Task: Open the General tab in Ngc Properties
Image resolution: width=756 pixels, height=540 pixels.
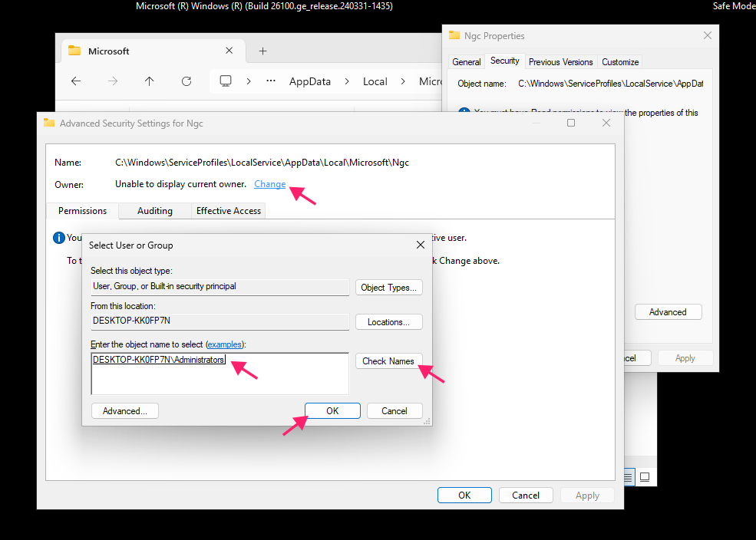Action: 466,61
